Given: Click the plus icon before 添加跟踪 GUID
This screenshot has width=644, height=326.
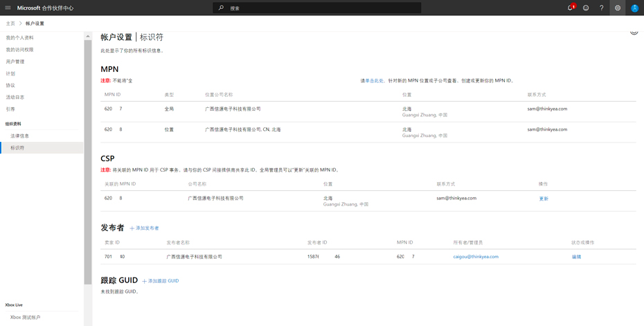Looking at the screenshot, I should coord(144,281).
